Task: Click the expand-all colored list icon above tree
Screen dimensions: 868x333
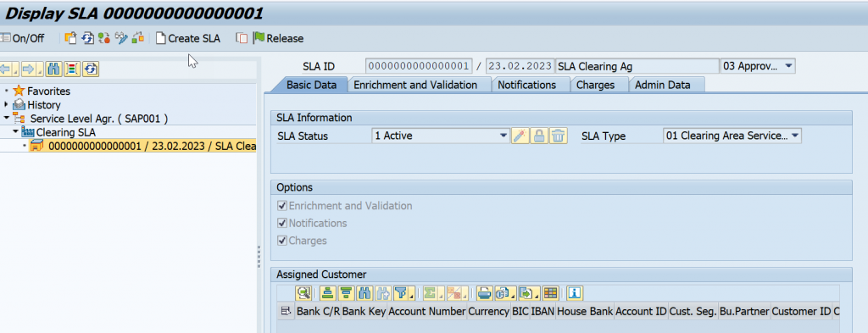Action: pyautogui.click(x=73, y=69)
